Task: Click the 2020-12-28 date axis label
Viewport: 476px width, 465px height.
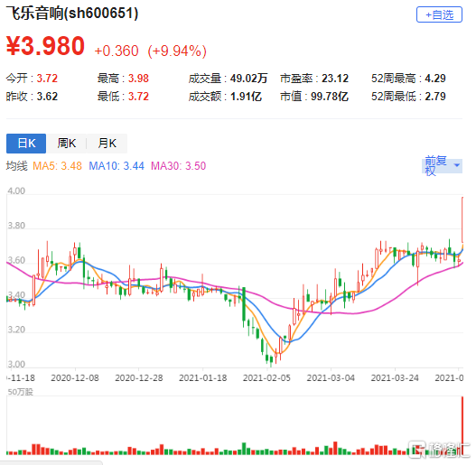Action: click(139, 378)
